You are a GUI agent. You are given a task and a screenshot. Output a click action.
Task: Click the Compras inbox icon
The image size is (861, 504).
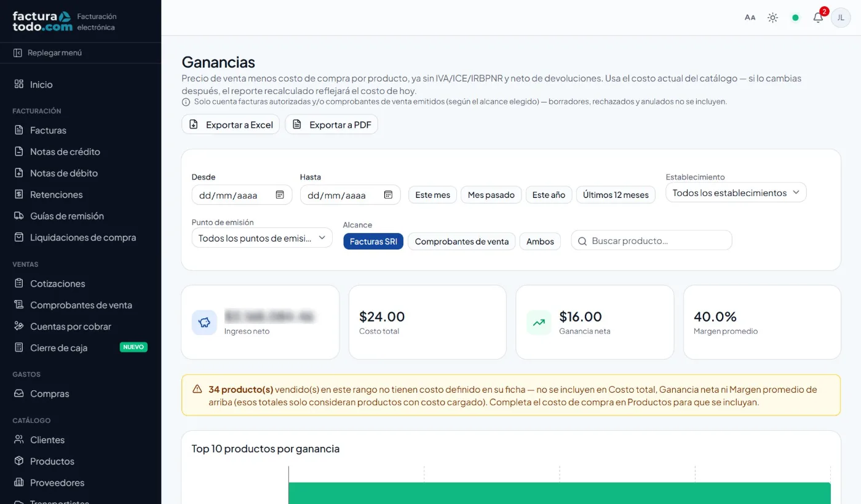tap(19, 393)
